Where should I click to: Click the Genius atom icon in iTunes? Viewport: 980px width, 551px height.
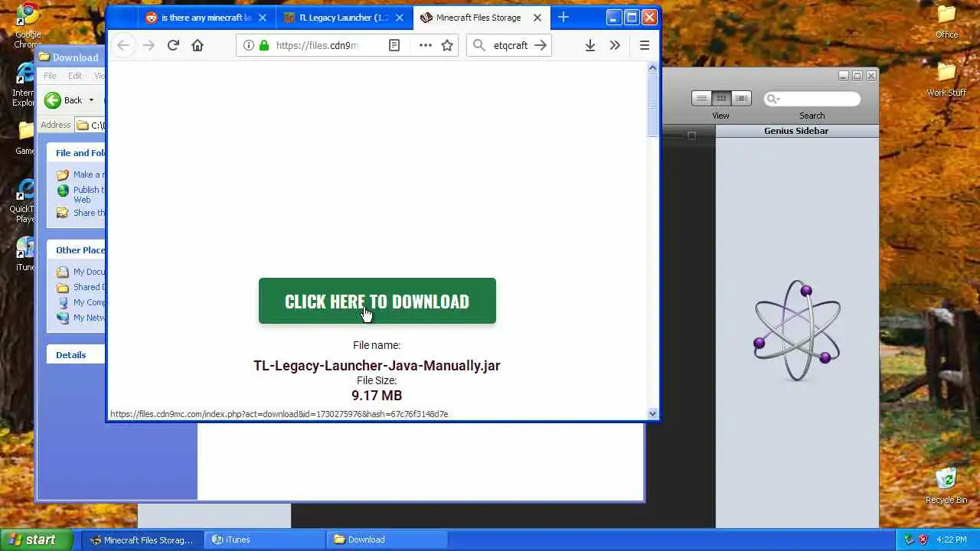[797, 331]
